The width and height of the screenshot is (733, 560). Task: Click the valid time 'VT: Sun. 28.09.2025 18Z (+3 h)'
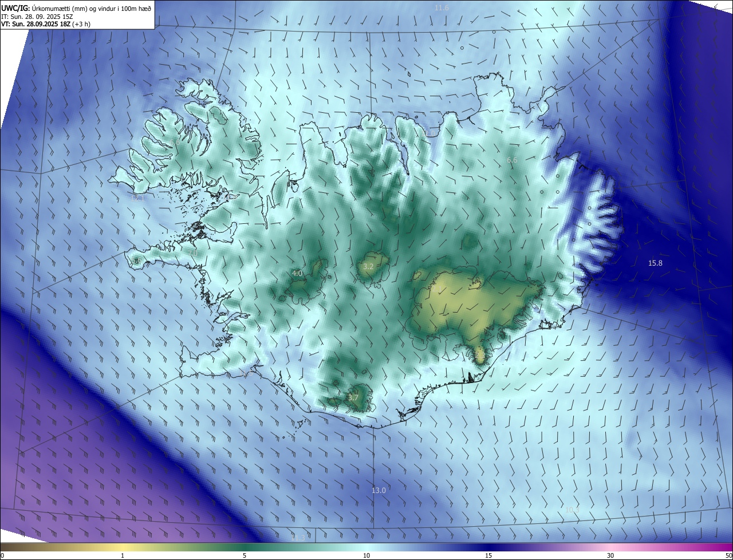click(x=46, y=24)
